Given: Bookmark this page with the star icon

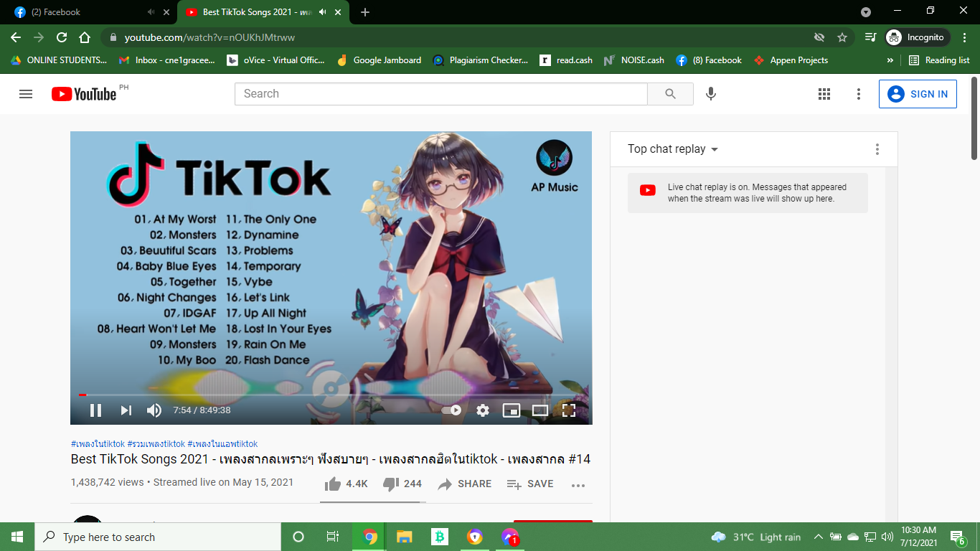Looking at the screenshot, I should point(842,37).
